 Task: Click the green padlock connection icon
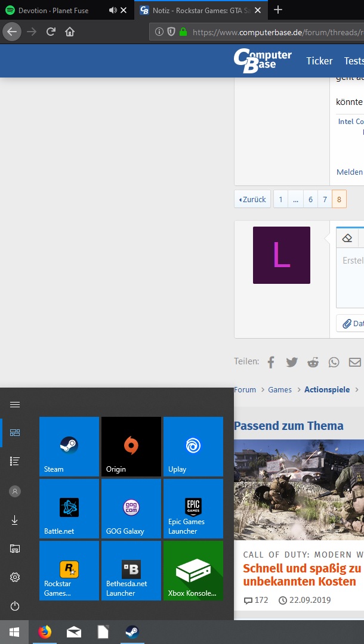click(x=183, y=32)
